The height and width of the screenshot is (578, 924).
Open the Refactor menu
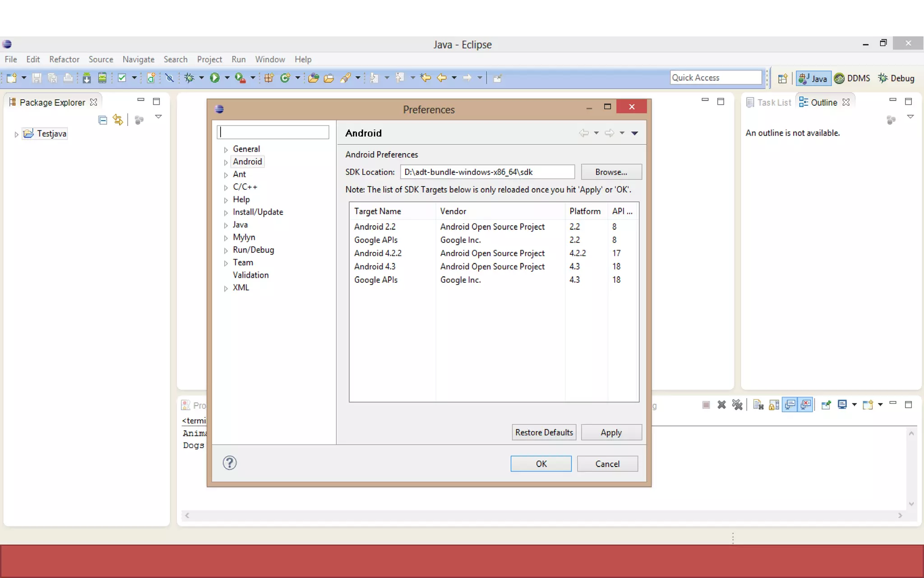click(64, 59)
